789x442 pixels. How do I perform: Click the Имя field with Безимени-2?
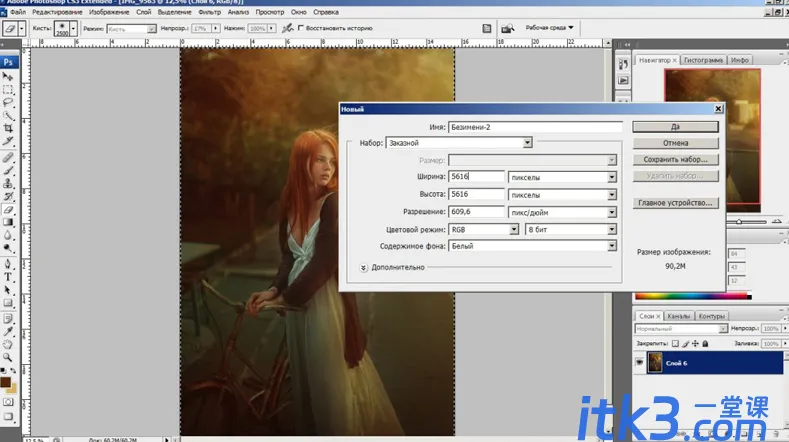535,127
